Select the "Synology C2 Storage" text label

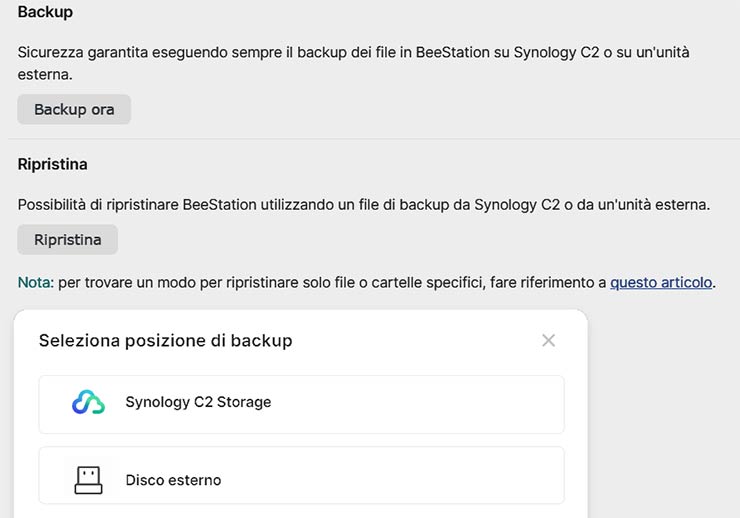click(x=198, y=402)
